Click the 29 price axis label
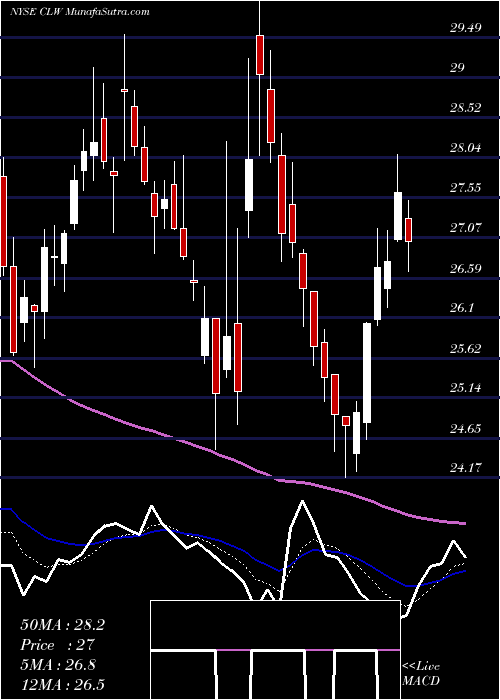Viewport: 500px width, 700px height. [458, 67]
